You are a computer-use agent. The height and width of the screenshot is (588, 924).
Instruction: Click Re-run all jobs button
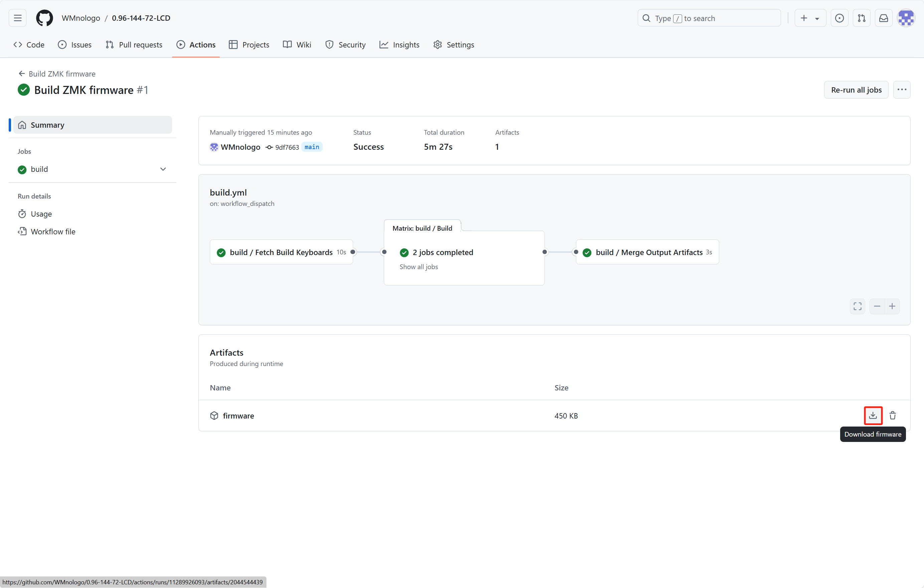pos(856,90)
